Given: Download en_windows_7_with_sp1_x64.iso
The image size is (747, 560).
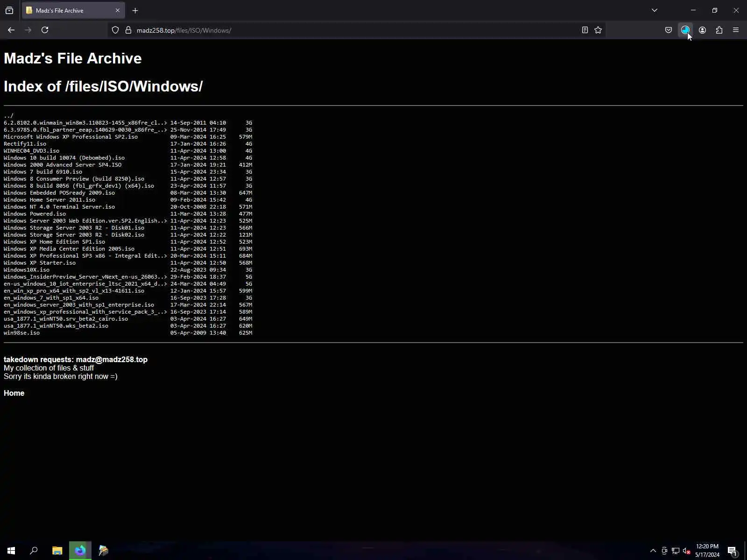Looking at the screenshot, I should (x=51, y=298).
